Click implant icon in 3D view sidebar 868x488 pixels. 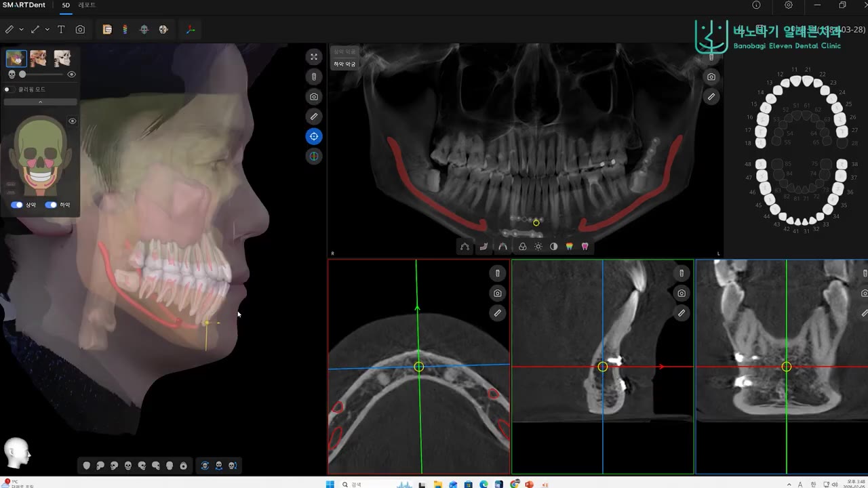(x=313, y=77)
